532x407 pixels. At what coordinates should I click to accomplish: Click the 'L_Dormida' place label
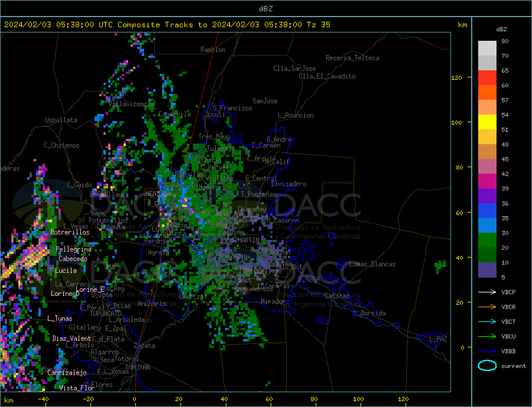(370, 313)
